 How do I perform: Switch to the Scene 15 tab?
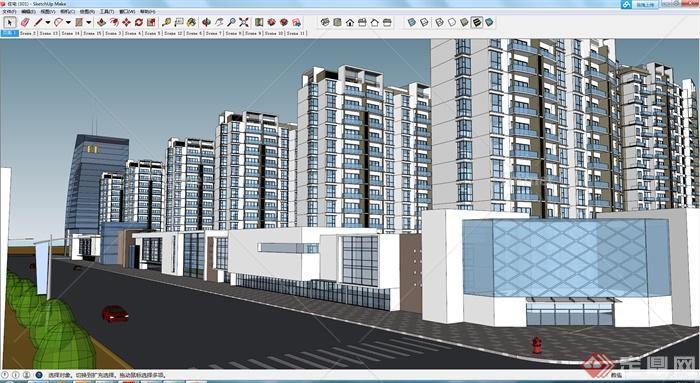click(92, 33)
